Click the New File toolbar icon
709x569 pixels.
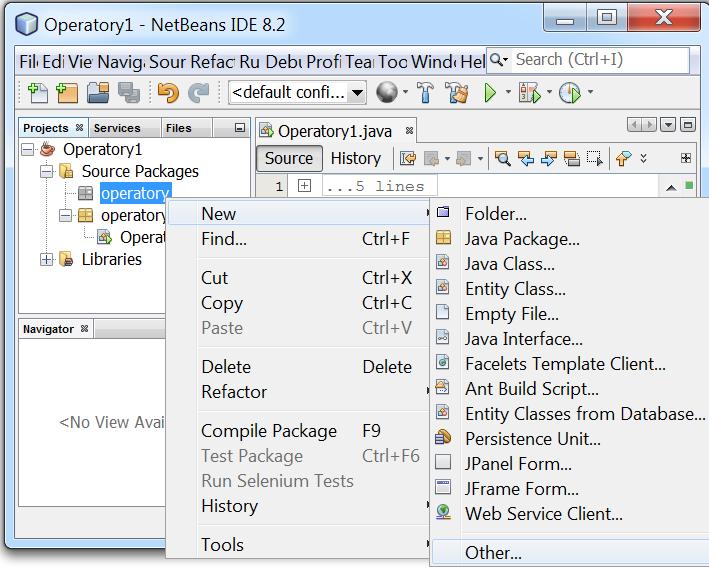point(38,93)
